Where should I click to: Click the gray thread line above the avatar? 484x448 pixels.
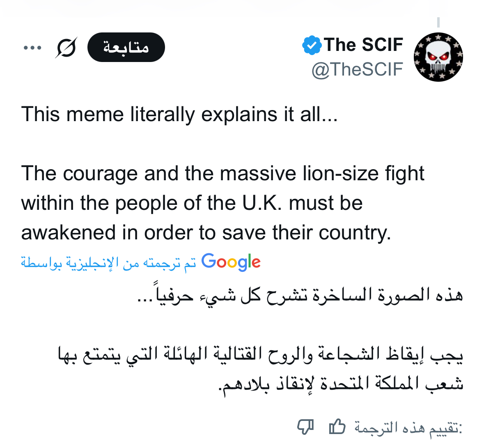pos(438,22)
